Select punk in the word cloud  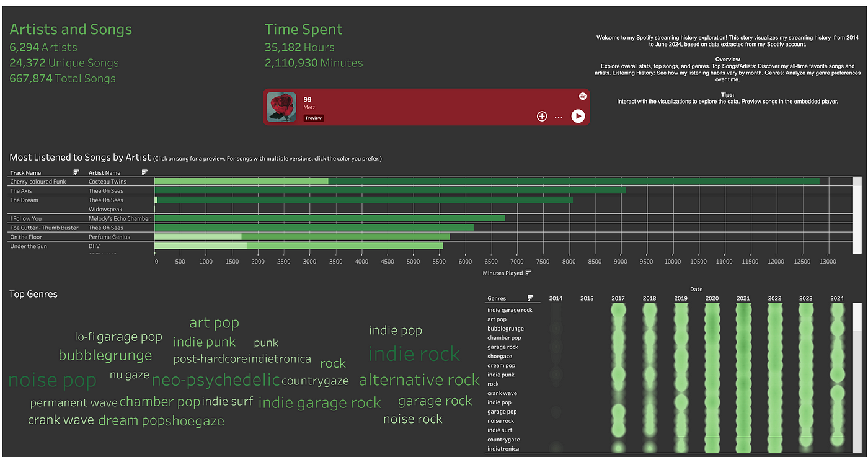(x=266, y=343)
